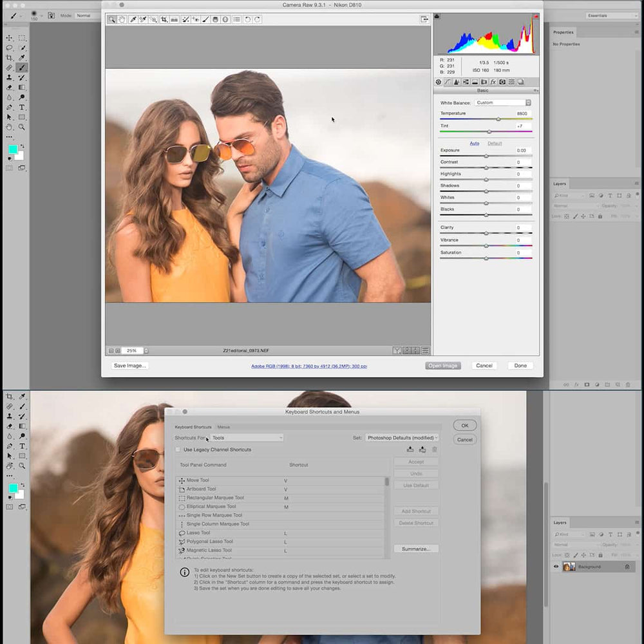The image size is (644, 644).
Task: Open the White Balance dropdown set to Custom
Action: [502, 102]
